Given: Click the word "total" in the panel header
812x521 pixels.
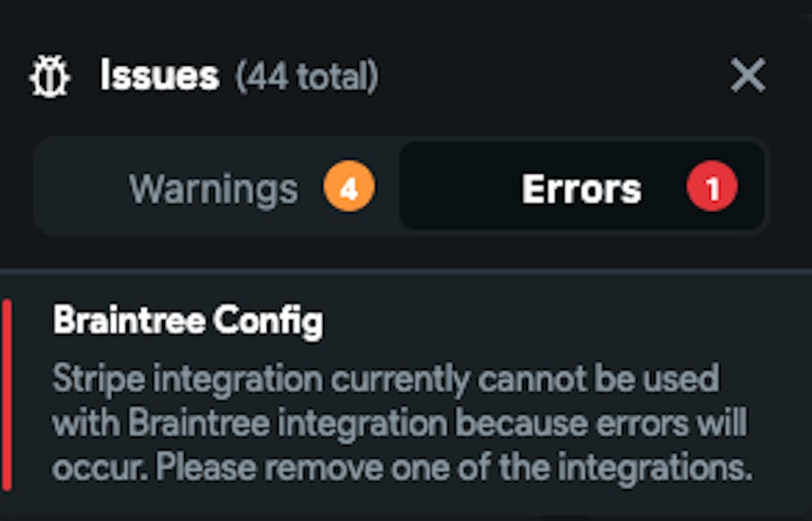Looking at the screenshot, I should click(x=330, y=78).
